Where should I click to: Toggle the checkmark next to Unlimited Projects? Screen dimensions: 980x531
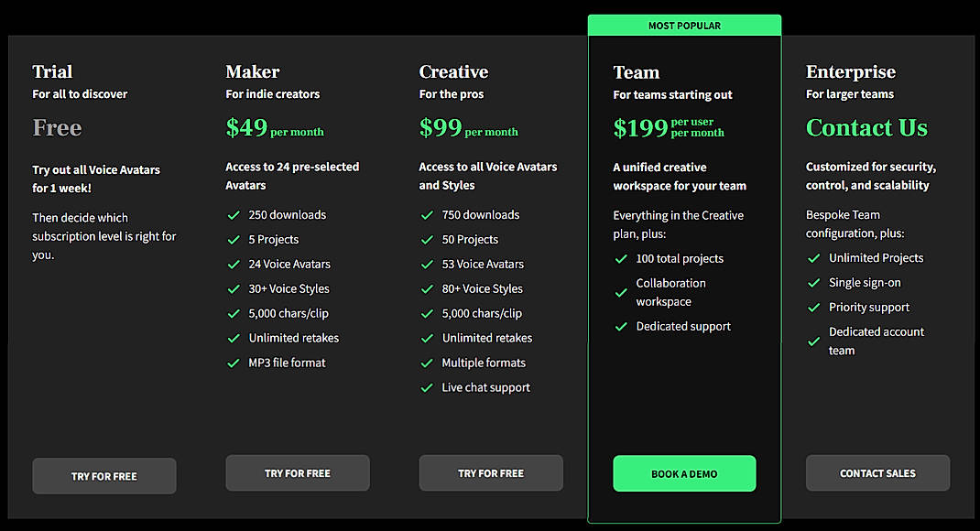click(813, 257)
